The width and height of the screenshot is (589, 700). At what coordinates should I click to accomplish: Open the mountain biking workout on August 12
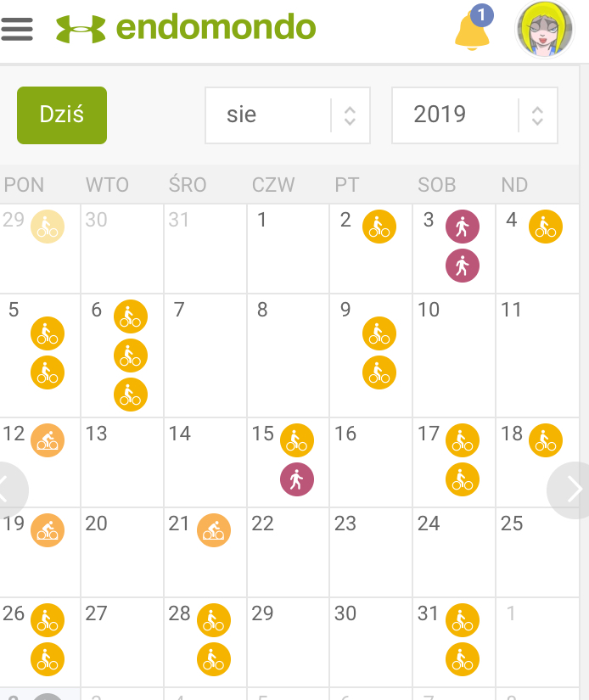coord(48,440)
